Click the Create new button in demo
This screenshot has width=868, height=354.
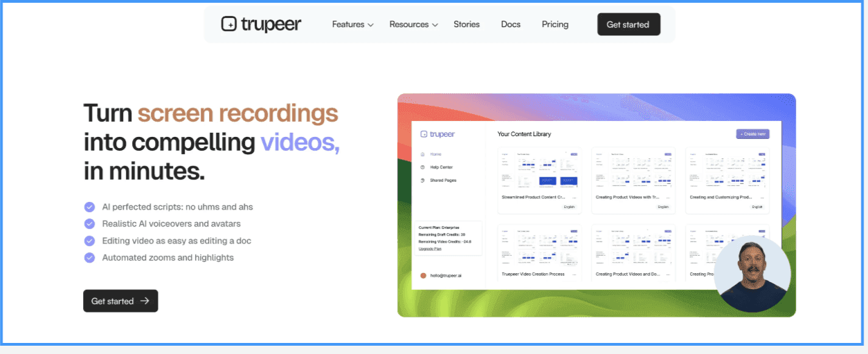pos(752,134)
